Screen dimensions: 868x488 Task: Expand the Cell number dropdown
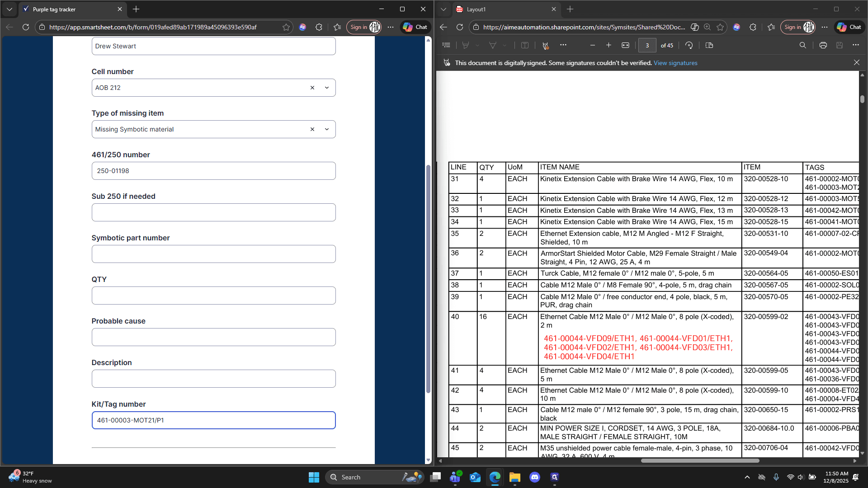(x=327, y=88)
